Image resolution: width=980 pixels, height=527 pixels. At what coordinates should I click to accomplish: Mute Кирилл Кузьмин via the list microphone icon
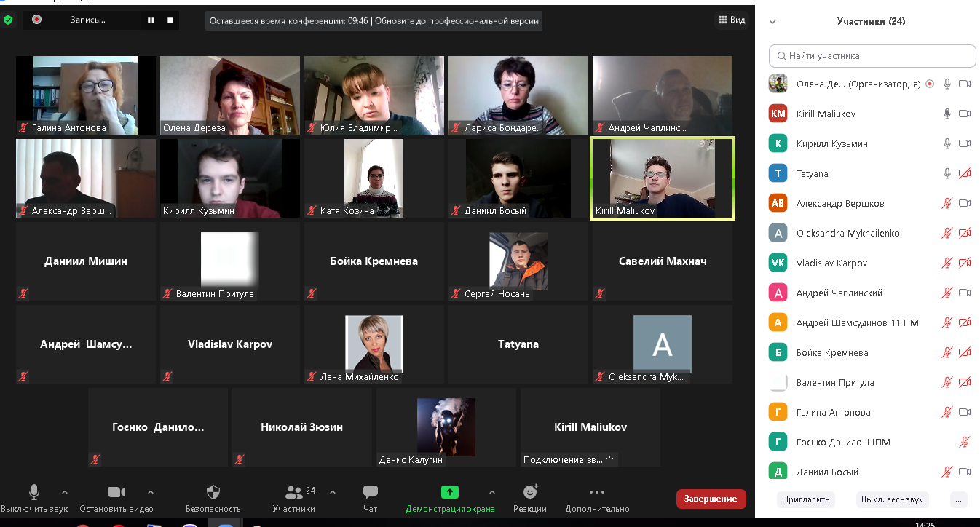[x=947, y=144]
